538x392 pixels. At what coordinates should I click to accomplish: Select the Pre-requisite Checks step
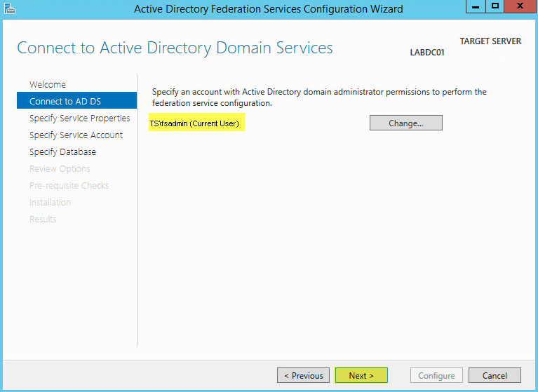click(69, 185)
